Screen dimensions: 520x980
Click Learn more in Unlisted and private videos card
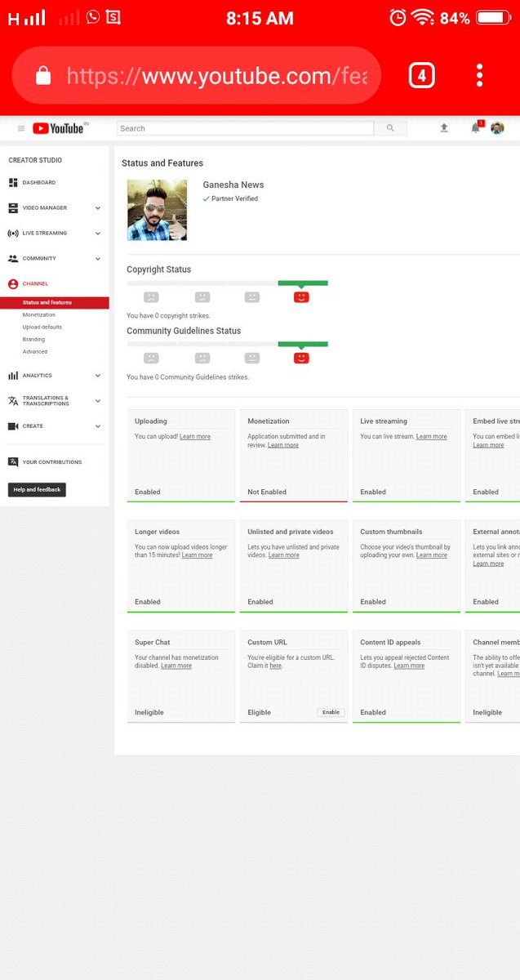pyautogui.click(x=283, y=555)
